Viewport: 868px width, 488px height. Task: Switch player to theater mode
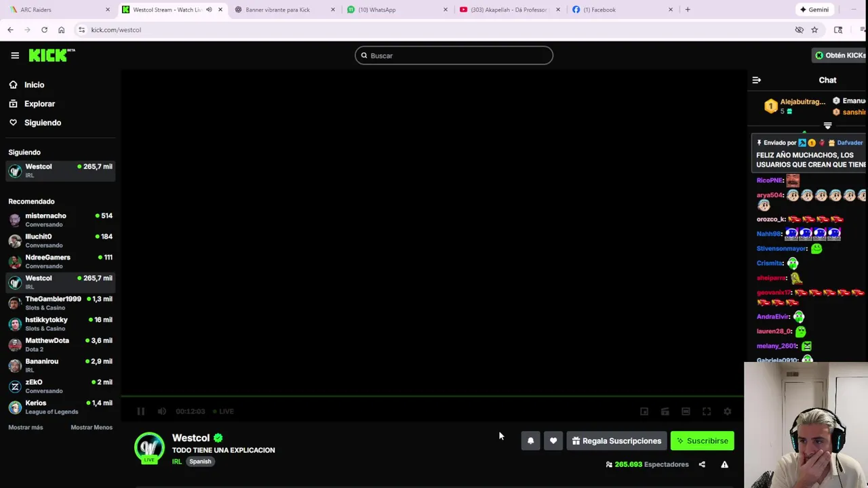(x=686, y=411)
